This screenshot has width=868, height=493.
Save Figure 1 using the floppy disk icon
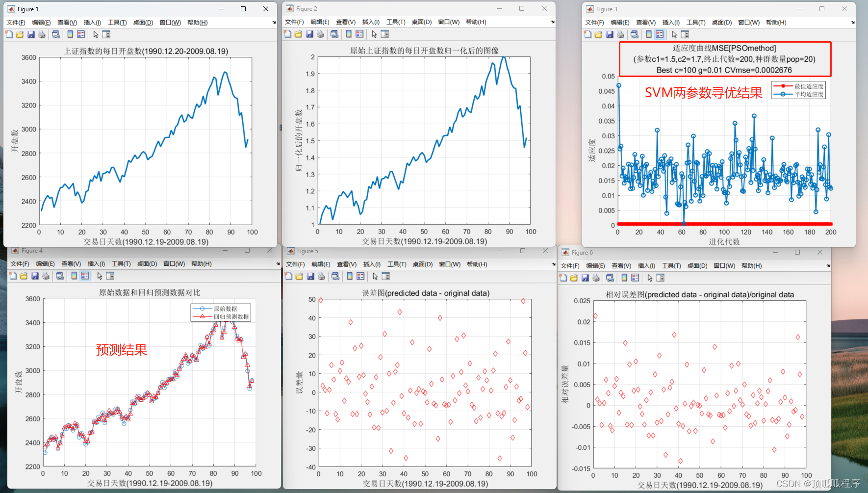31,34
